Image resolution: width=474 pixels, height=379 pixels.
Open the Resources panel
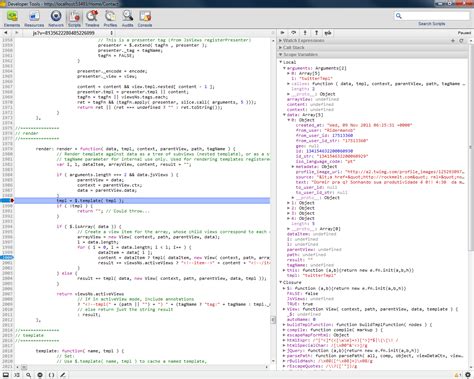click(34, 19)
